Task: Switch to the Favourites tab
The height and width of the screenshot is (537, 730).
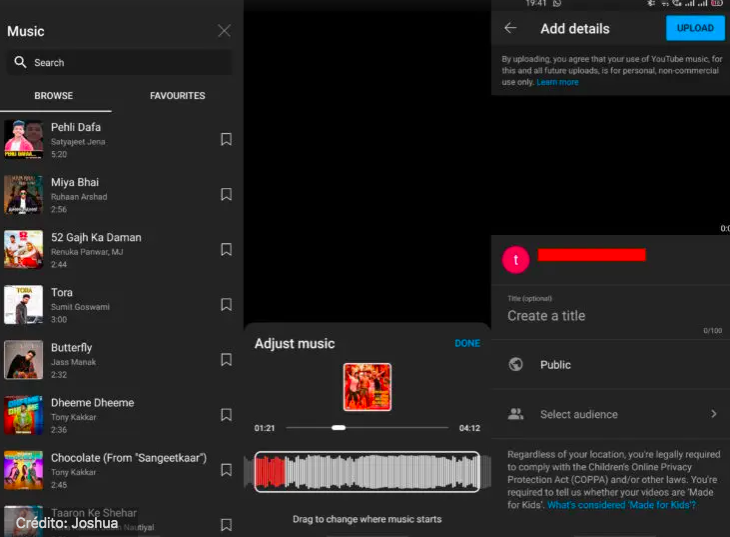Action: [177, 96]
